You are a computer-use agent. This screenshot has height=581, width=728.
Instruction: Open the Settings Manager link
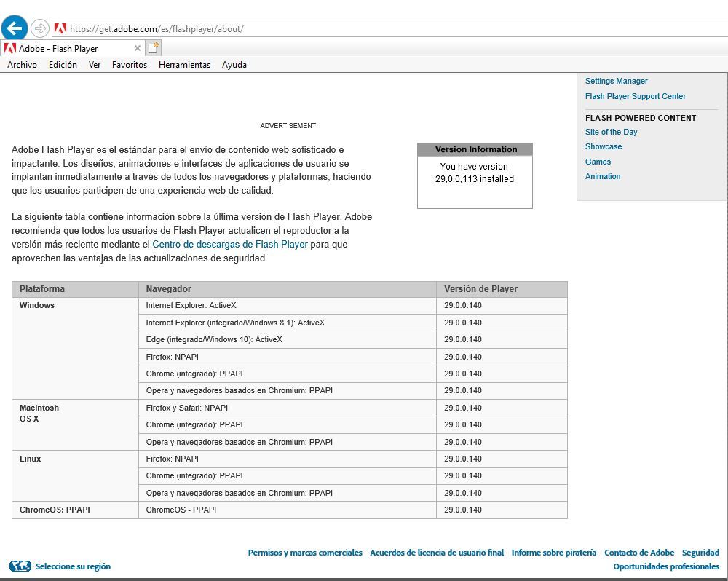coord(616,81)
